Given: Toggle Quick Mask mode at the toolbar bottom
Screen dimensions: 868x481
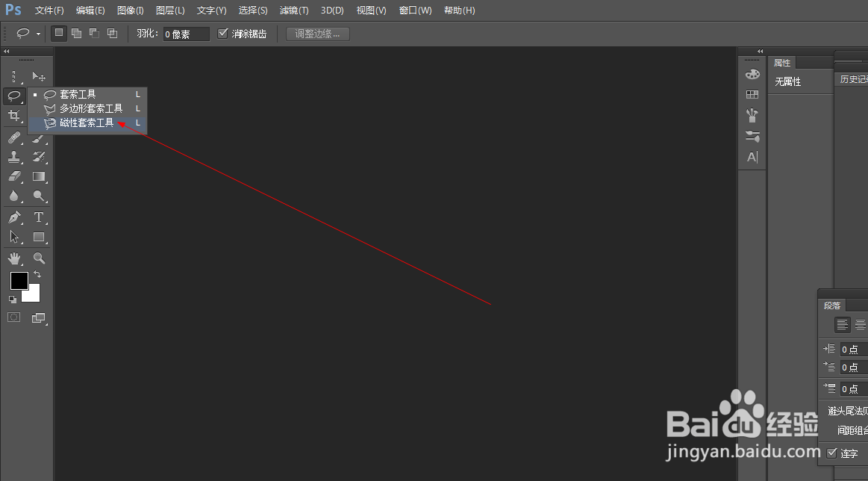Looking at the screenshot, I should [x=13, y=317].
